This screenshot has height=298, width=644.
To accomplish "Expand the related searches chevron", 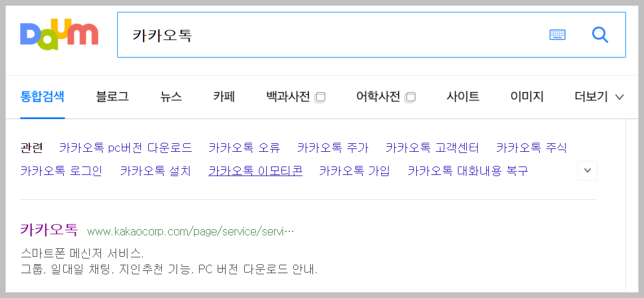I will pyautogui.click(x=587, y=170).
